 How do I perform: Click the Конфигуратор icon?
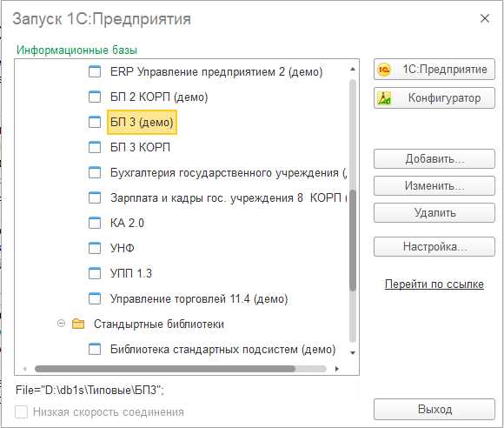click(x=384, y=98)
